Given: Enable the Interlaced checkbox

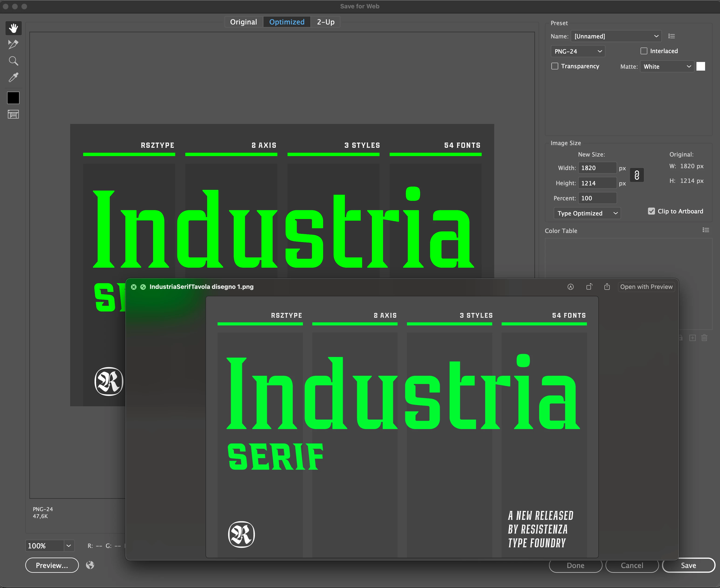Looking at the screenshot, I should 644,51.
